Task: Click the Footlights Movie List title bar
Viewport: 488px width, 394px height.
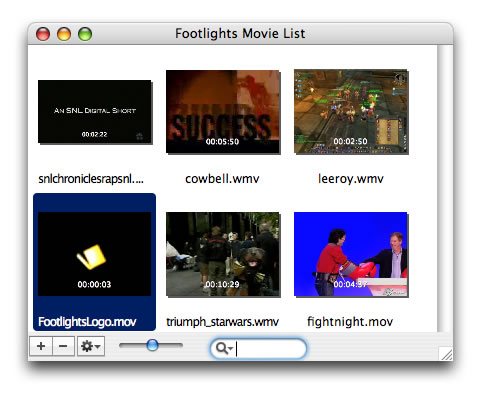Action: click(240, 34)
